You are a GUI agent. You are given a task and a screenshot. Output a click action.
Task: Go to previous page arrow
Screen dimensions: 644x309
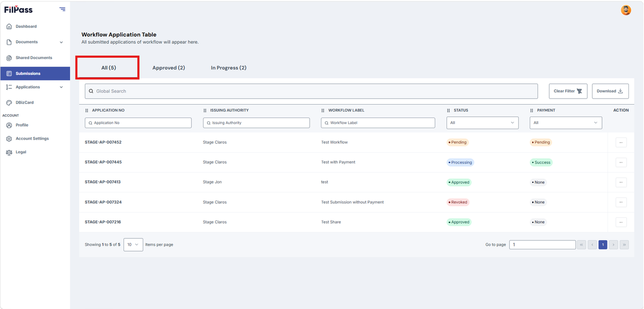pos(592,245)
